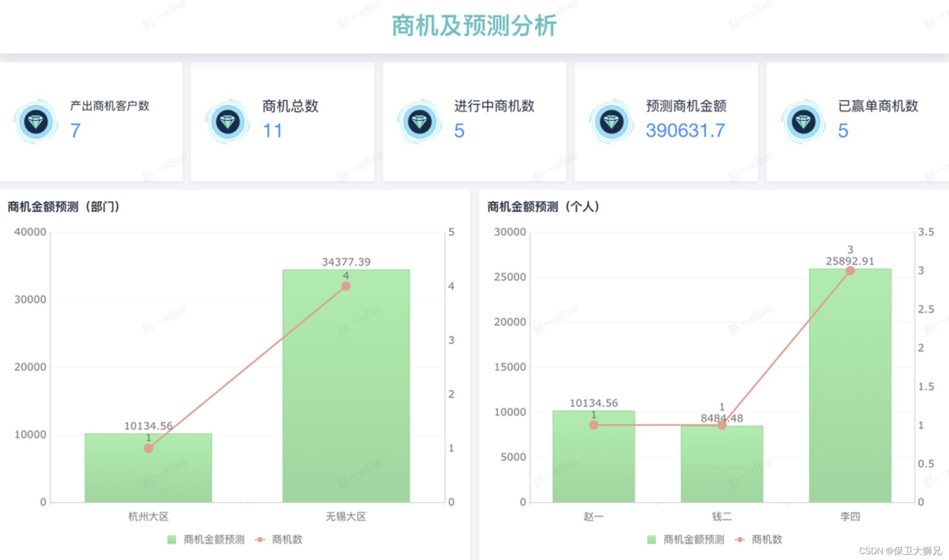Click 无锡大区 line point labeled 4

346,286
